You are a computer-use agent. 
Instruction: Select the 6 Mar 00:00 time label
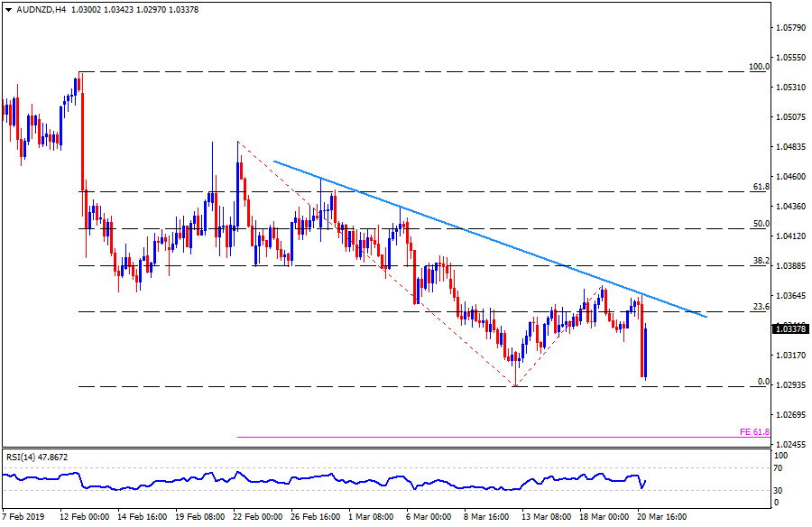[x=429, y=518]
